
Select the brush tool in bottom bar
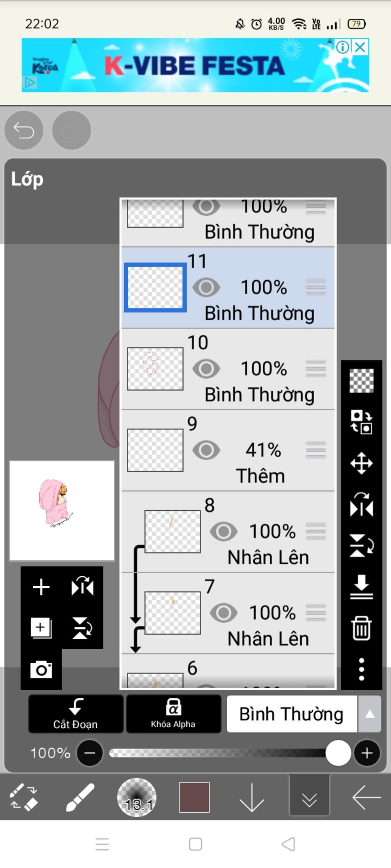80,797
